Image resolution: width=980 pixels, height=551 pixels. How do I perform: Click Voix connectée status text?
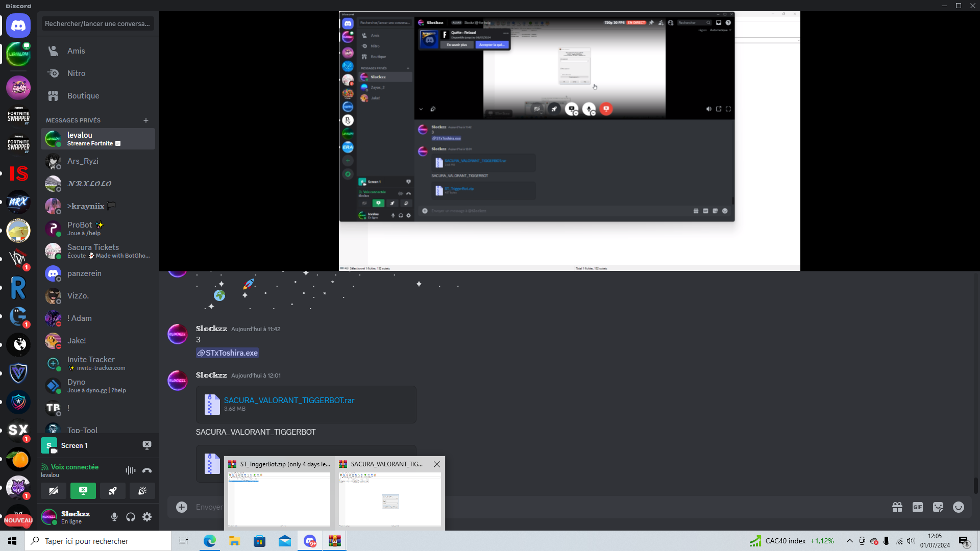click(x=75, y=467)
